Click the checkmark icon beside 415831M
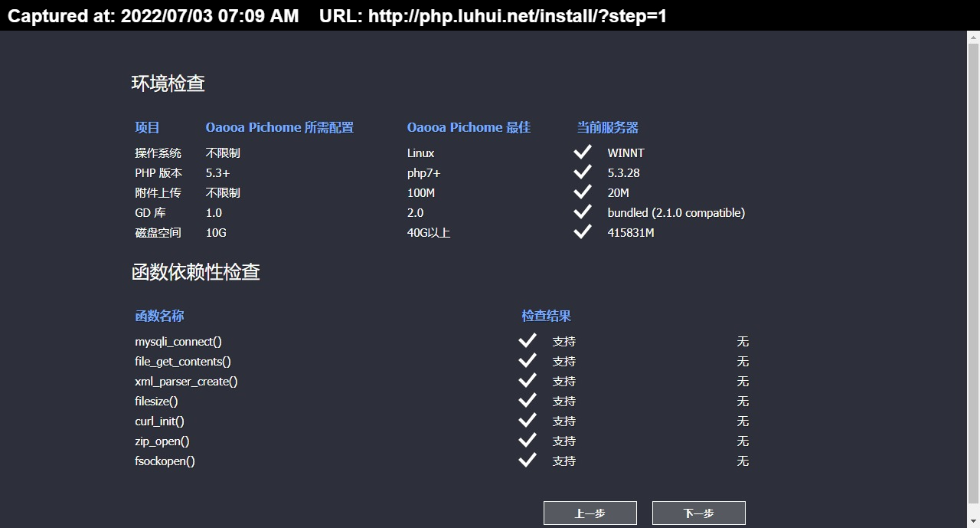 pos(583,231)
